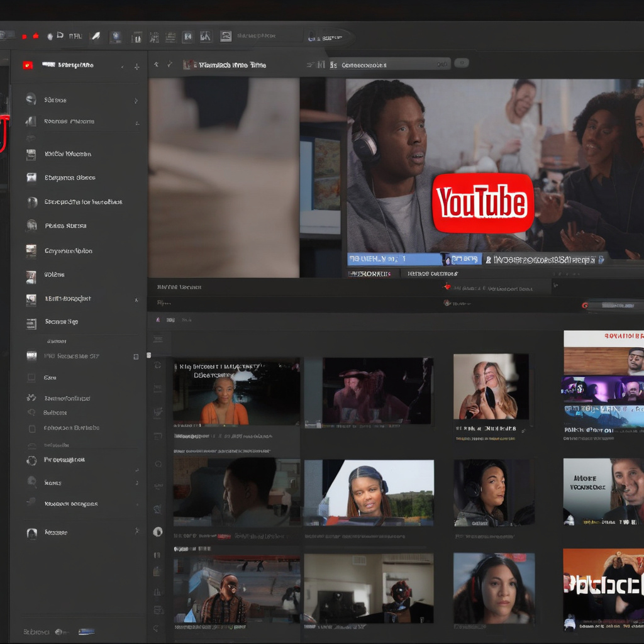Click the double-bar pause icon in the vertical strip
The image size is (644, 644).
[x=157, y=555]
